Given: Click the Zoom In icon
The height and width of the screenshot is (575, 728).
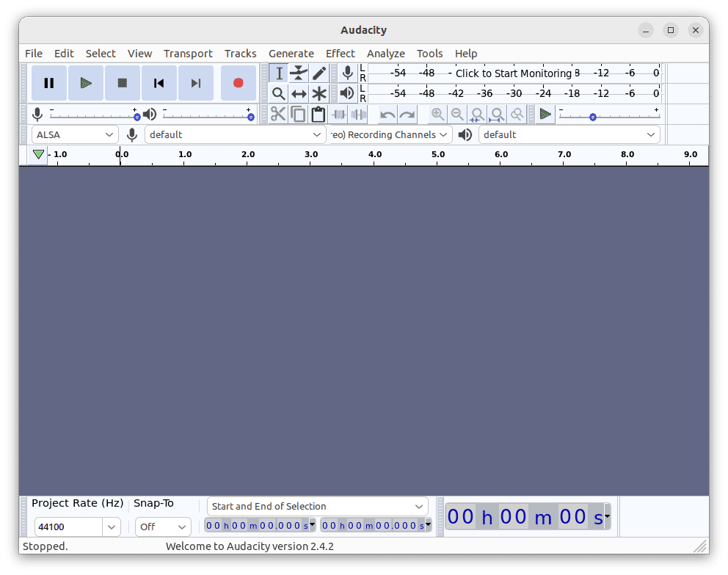Looking at the screenshot, I should tap(437, 114).
